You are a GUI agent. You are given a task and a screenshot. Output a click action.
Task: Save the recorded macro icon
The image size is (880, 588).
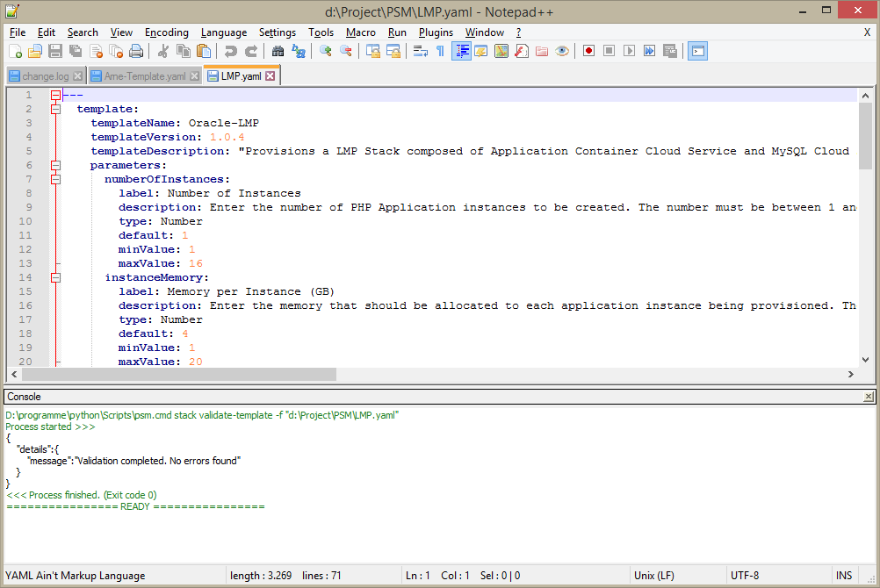coord(670,52)
